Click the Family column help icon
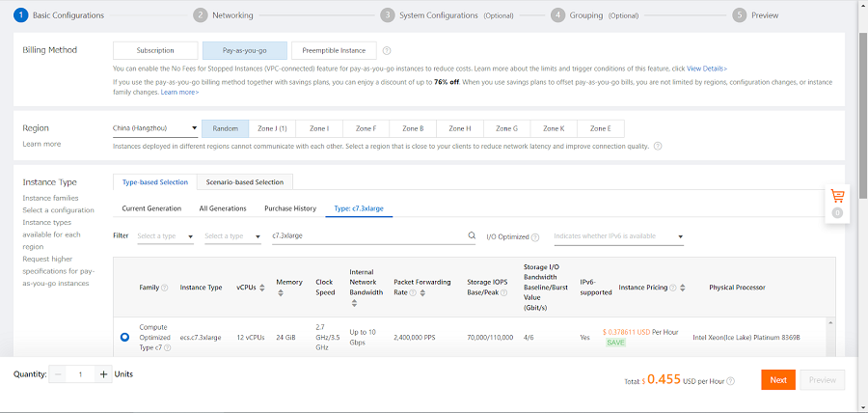868x413 pixels. [164, 288]
